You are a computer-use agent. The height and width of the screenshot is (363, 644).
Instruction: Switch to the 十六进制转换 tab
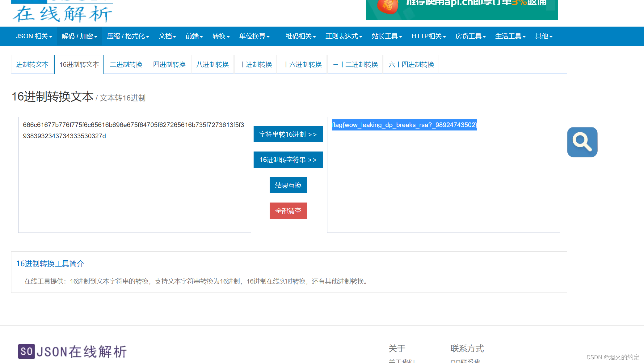pos(302,65)
